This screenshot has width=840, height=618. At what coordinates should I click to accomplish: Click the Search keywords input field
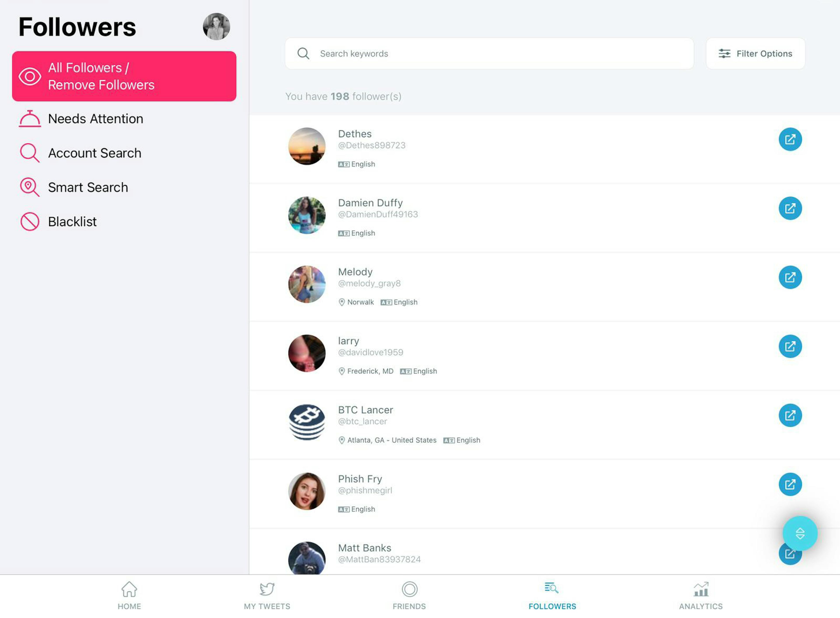click(x=489, y=53)
